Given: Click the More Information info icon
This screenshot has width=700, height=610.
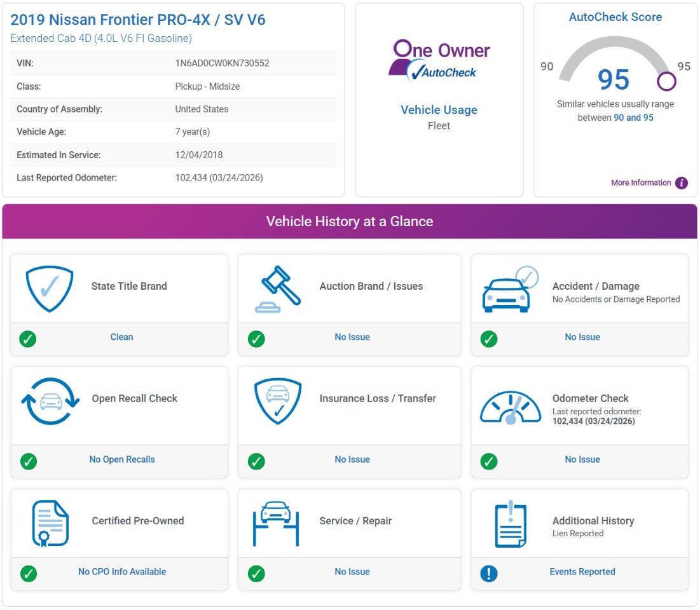Looking at the screenshot, I should pos(682,182).
